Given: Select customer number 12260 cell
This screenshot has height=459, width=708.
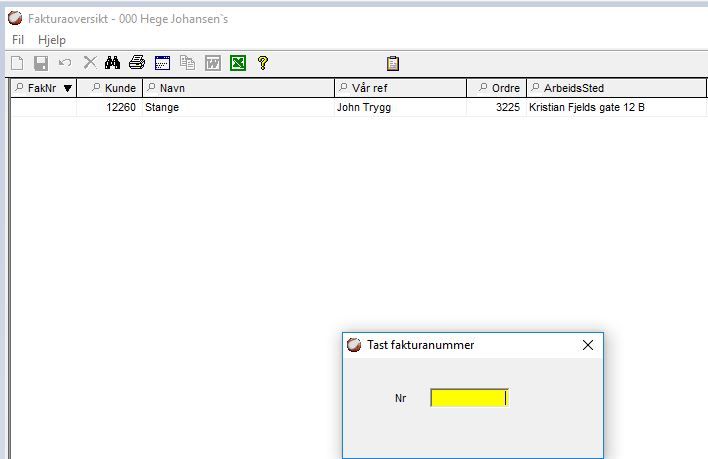Looking at the screenshot, I should click(x=110, y=107).
